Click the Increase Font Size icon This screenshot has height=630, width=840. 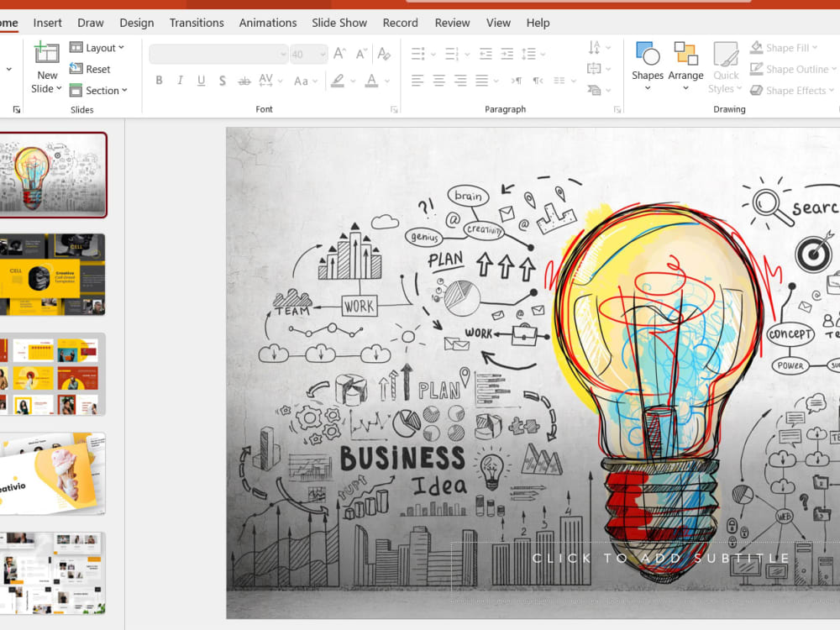coord(339,52)
